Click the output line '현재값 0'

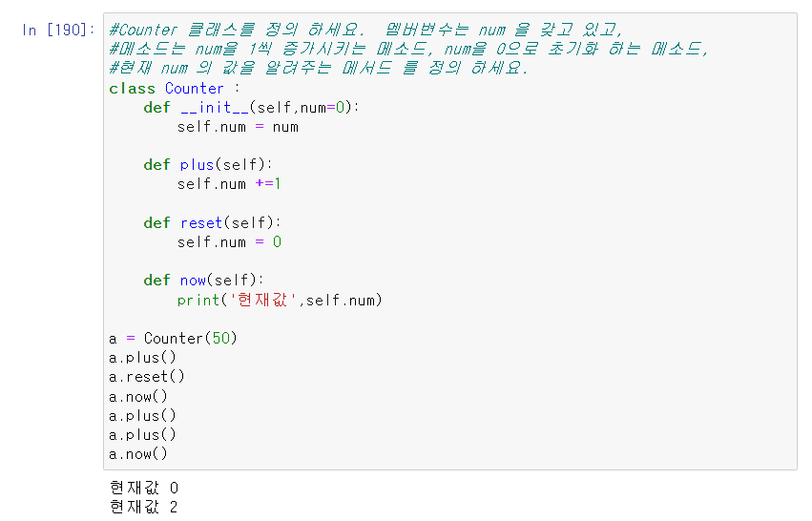pos(144,488)
